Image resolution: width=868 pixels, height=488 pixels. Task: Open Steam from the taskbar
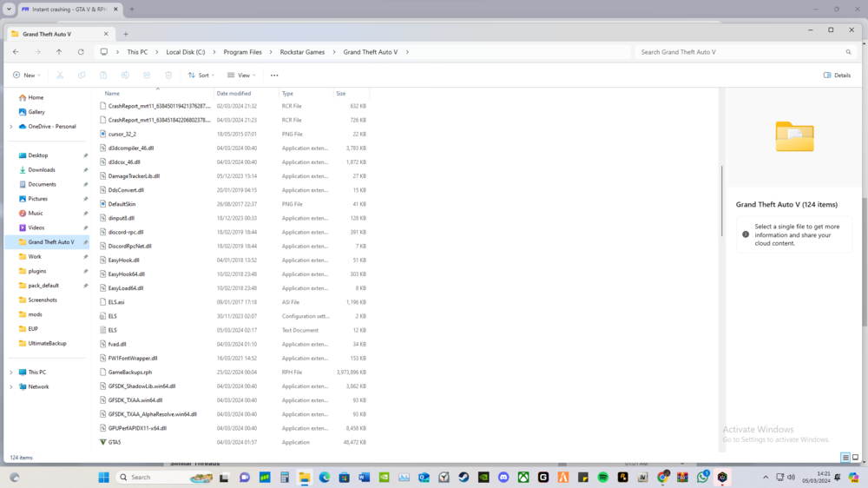pyautogui.click(x=464, y=477)
